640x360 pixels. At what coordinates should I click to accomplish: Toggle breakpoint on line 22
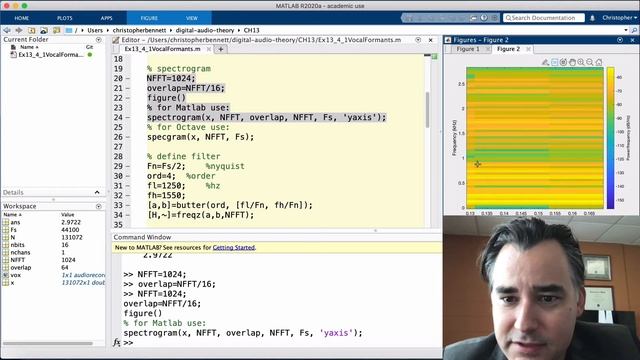click(128, 98)
